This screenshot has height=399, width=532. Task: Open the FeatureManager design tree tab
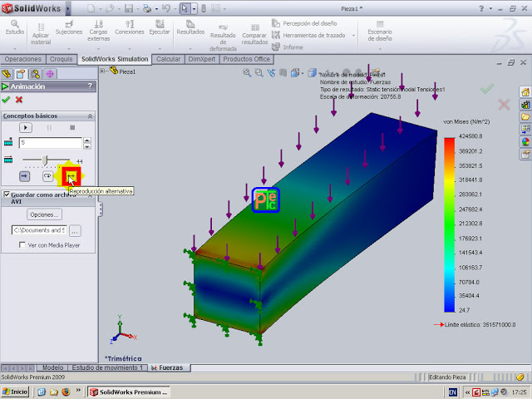(7, 74)
